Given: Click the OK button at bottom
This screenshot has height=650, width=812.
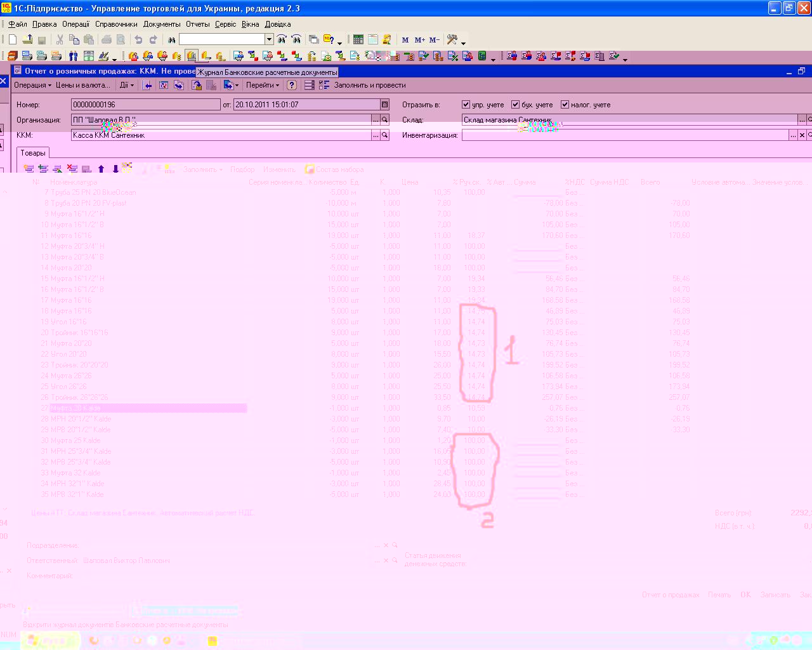Looking at the screenshot, I should click(745, 595).
